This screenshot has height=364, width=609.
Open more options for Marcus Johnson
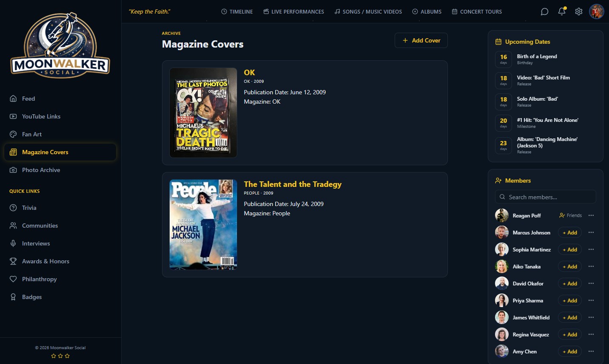(591, 232)
